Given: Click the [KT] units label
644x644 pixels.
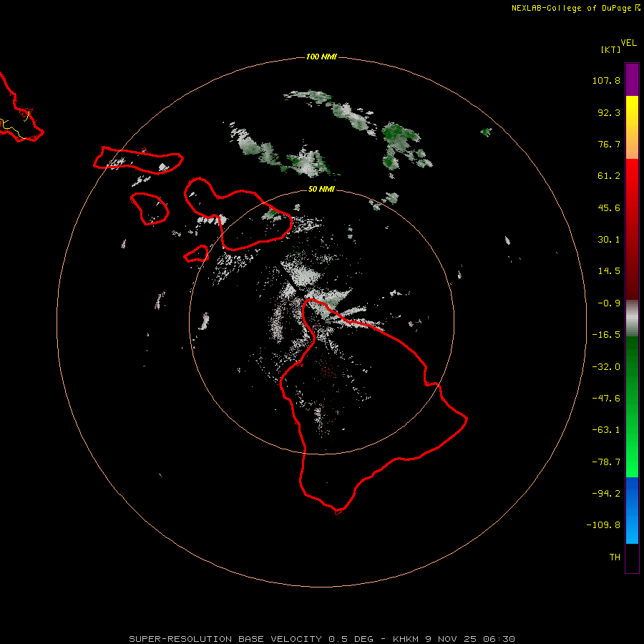Looking at the screenshot, I should pos(610,49).
